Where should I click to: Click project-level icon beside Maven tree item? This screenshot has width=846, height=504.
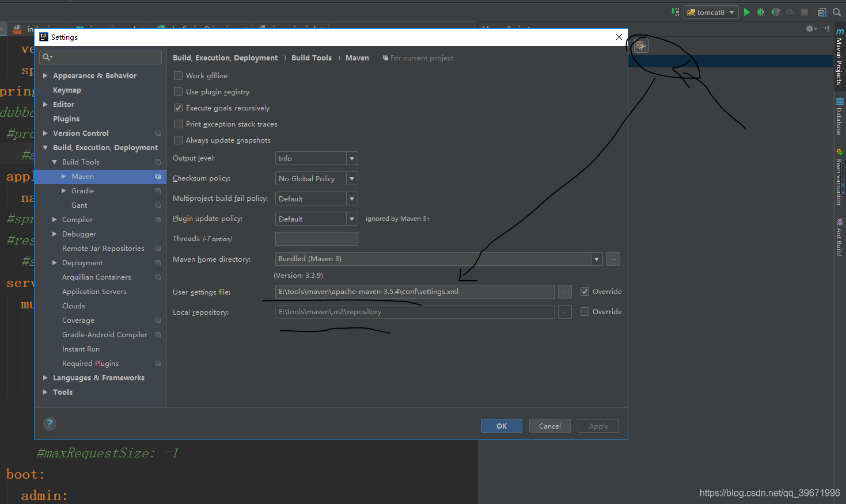click(x=158, y=177)
